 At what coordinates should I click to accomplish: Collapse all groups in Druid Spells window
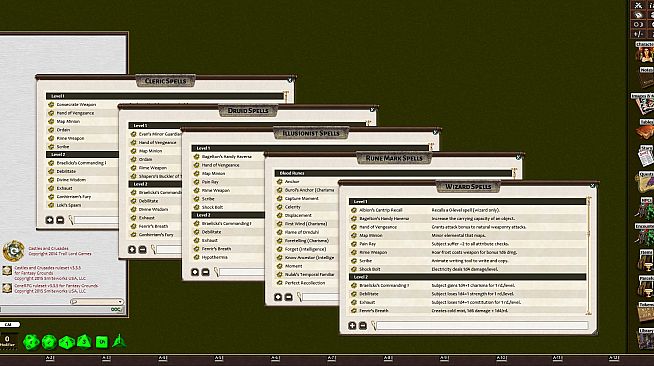(143, 249)
